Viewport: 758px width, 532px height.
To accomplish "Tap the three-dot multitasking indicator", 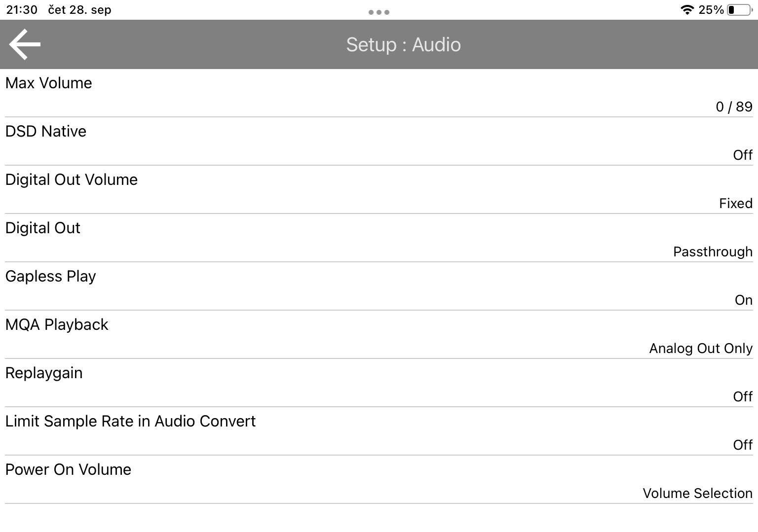I will coord(379,12).
